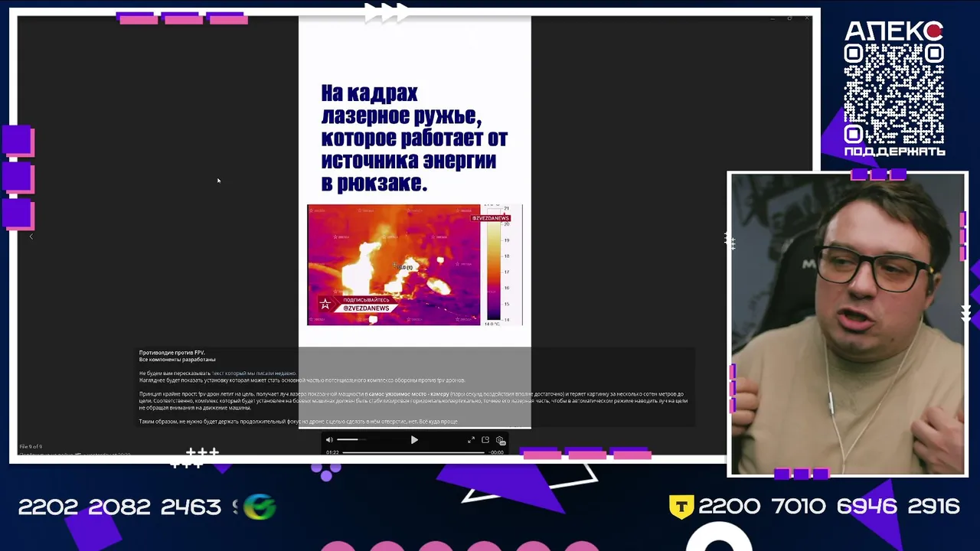Click the elapsed time 01:22

(x=332, y=452)
